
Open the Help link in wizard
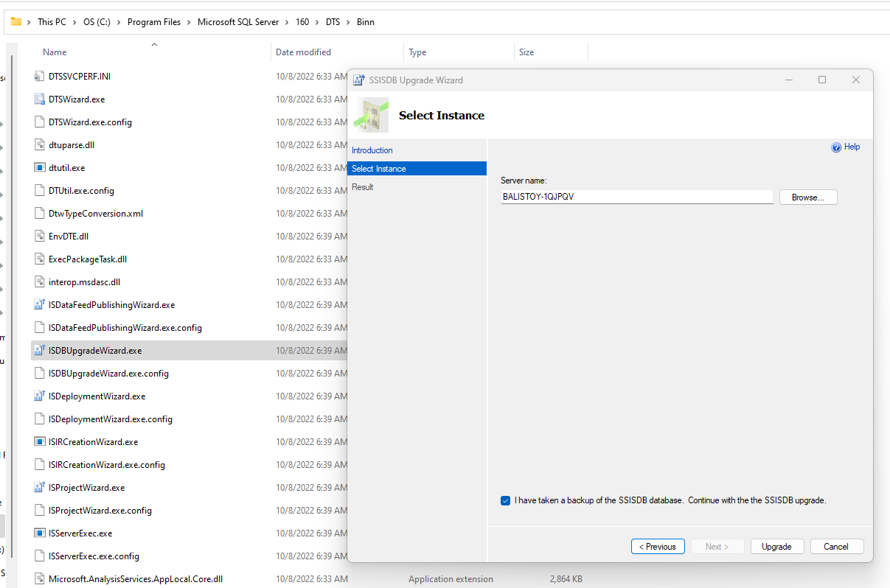(x=852, y=147)
